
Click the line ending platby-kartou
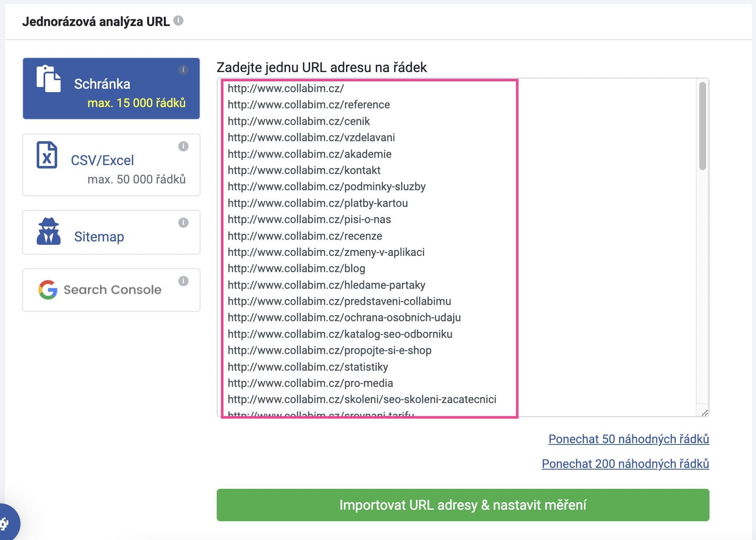tap(318, 203)
